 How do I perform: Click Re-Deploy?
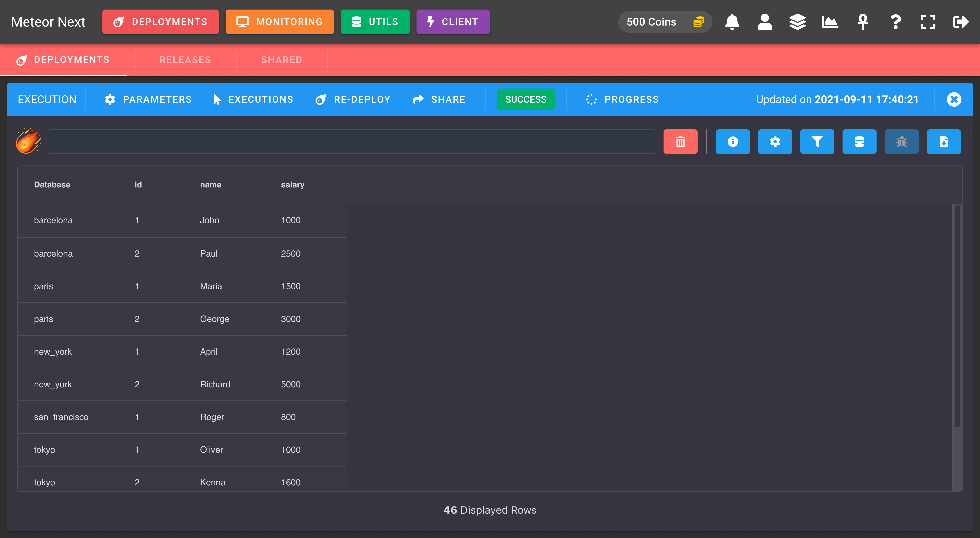(x=353, y=99)
